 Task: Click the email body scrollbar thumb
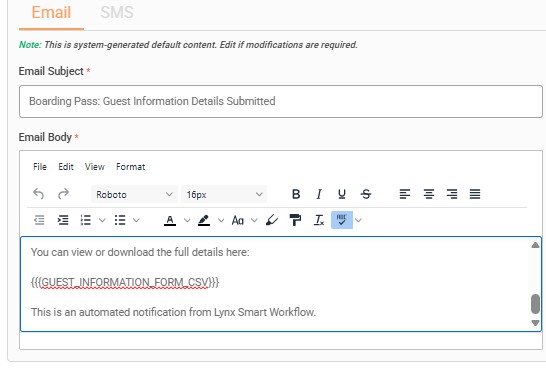click(x=535, y=304)
